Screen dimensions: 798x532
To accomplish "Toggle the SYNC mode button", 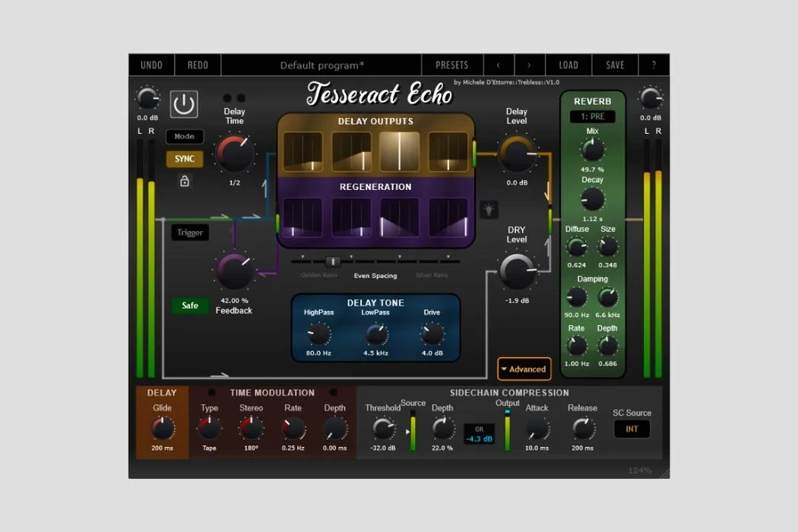I will (184, 159).
